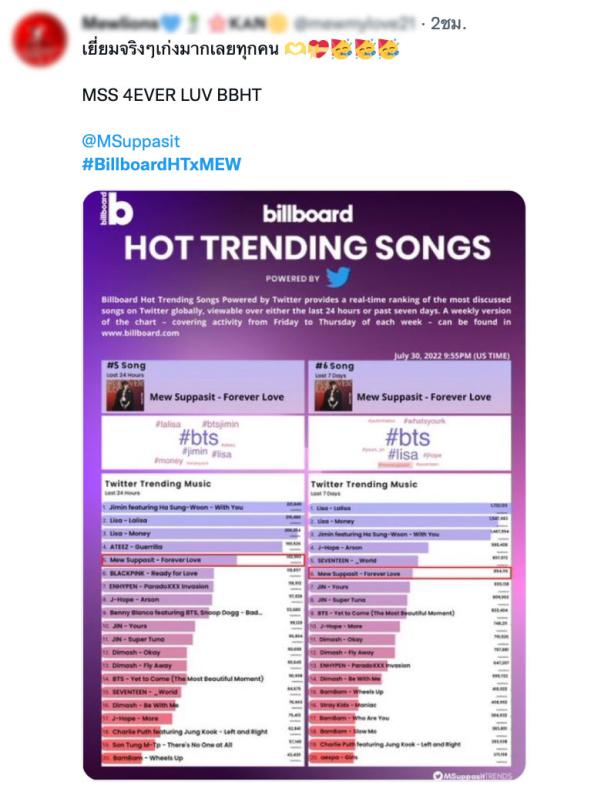Click the #lisa tag in right word cloud
The image size is (600, 791).
coord(403,455)
